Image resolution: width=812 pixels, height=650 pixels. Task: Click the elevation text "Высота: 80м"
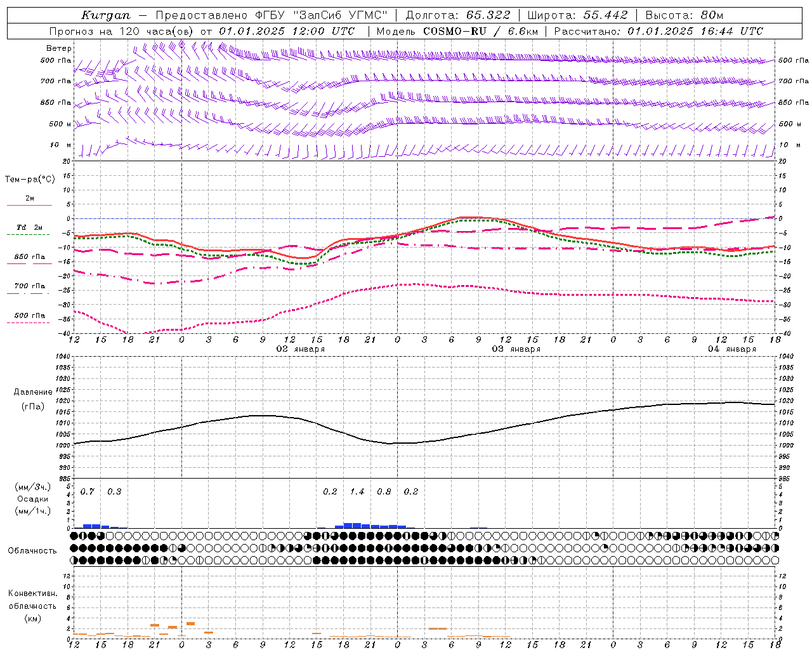click(x=684, y=15)
